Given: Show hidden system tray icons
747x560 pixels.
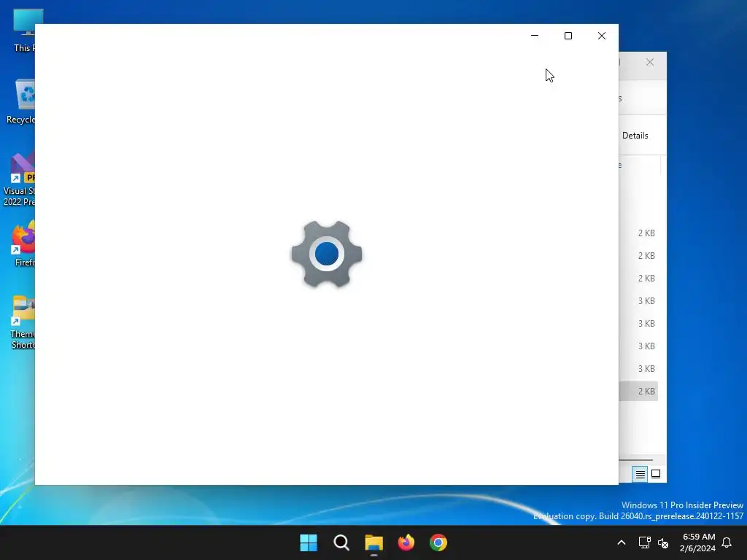Looking at the screenshot, I should [622, 542].
